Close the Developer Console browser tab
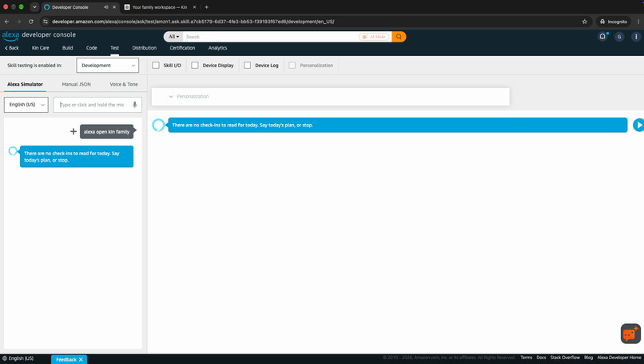This screenshot has width=644, height=364. 114,7
